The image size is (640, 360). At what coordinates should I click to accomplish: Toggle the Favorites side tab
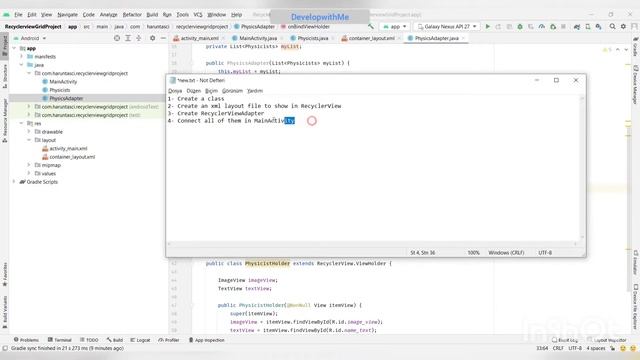(x=5, y=274)
